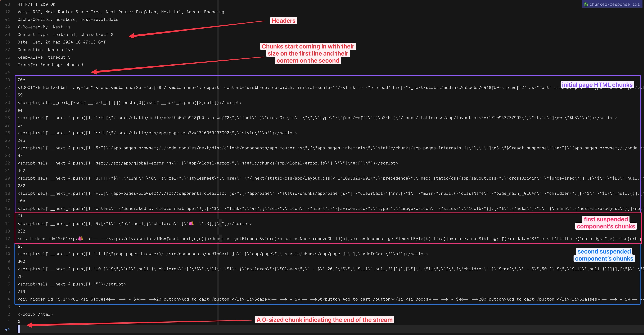
Task: Click the final 0 chunk size line
Action: click(19, 322)
